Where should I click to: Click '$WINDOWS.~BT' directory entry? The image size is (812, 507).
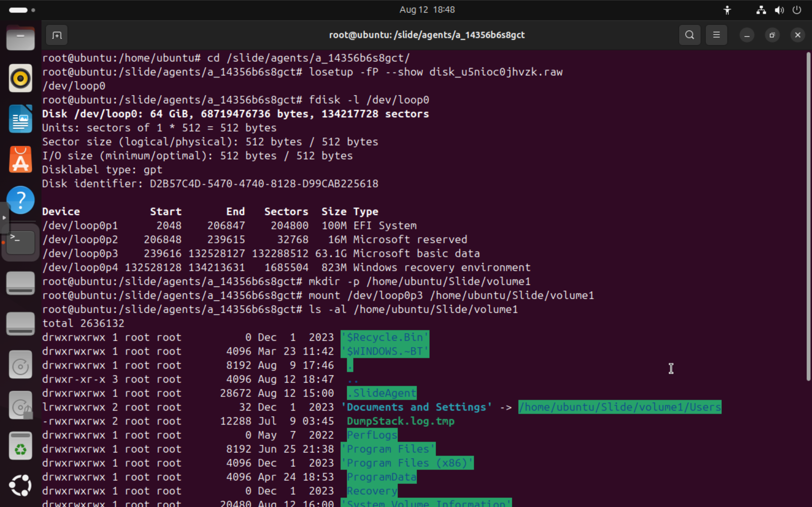click(385, 351)
